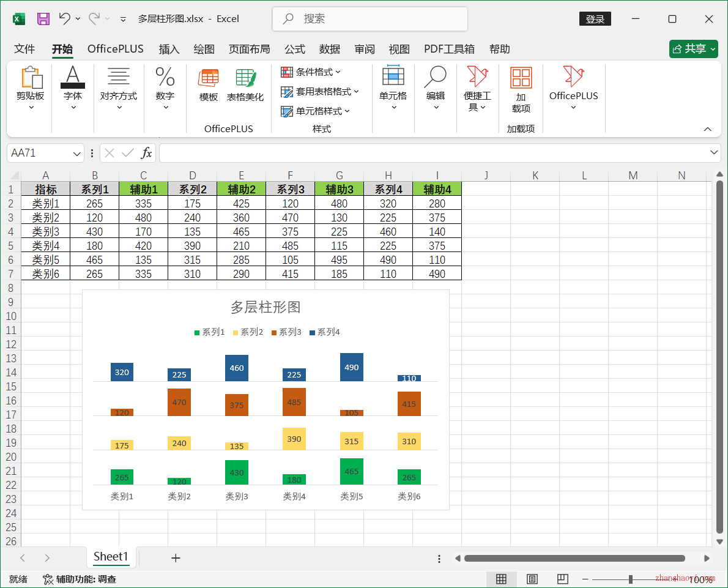Click the search (搜索) input box
The width and height of the screenshot is (728, 588).
[x=370, y=18]
